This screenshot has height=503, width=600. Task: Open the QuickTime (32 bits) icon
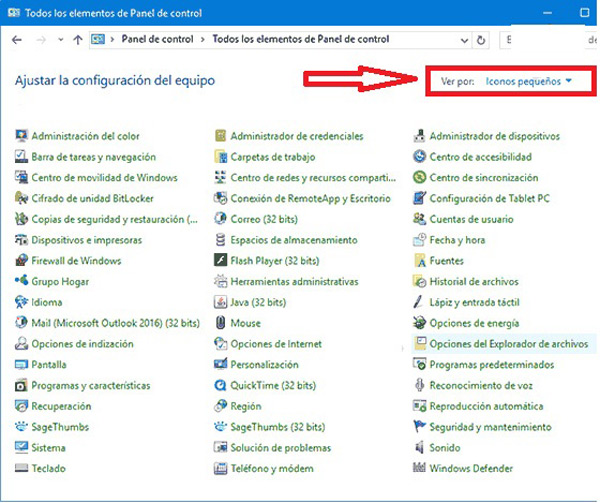click(220, 385)
